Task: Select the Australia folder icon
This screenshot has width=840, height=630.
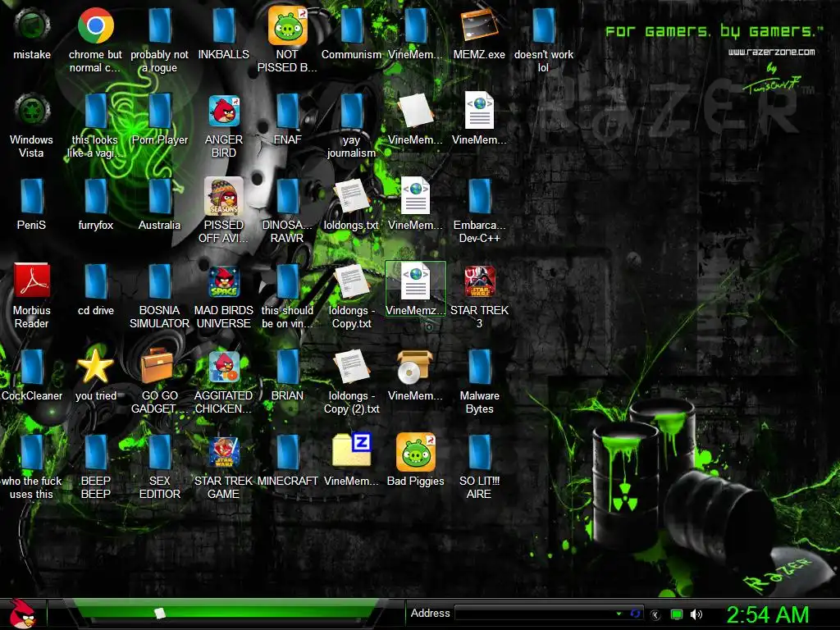Action: 160,196
